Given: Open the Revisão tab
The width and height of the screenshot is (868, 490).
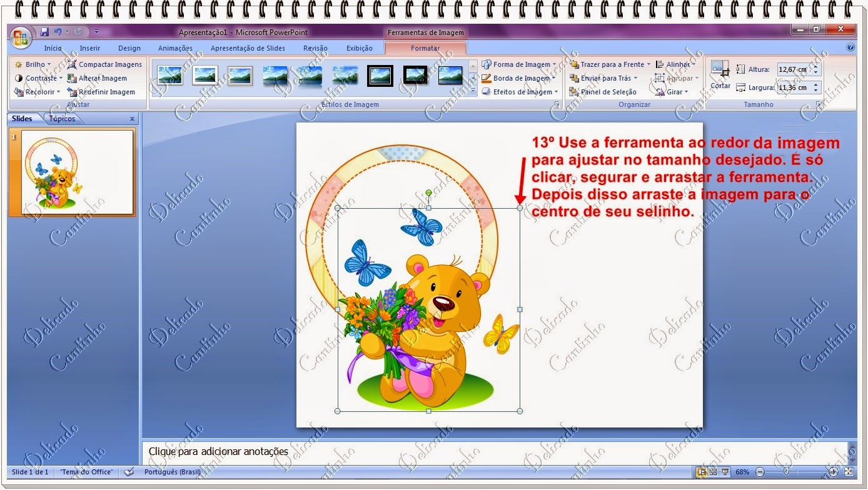Looking at the screenshot, I should coord(315,48).
